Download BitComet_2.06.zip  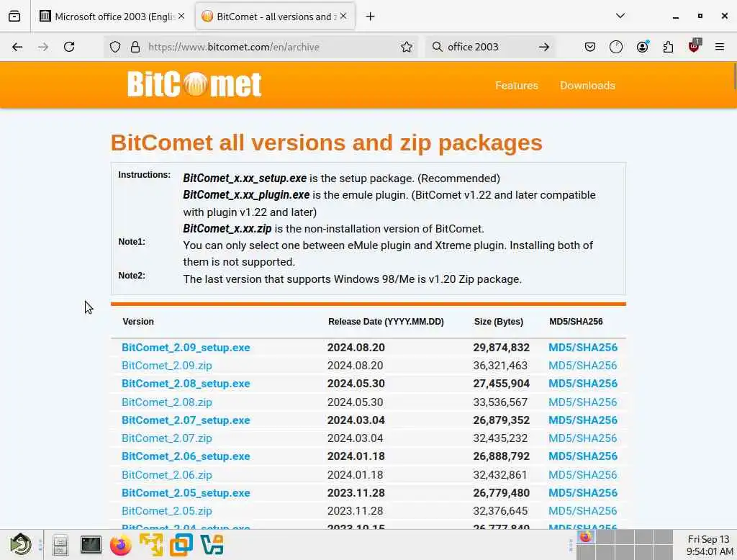coord(166,475)
